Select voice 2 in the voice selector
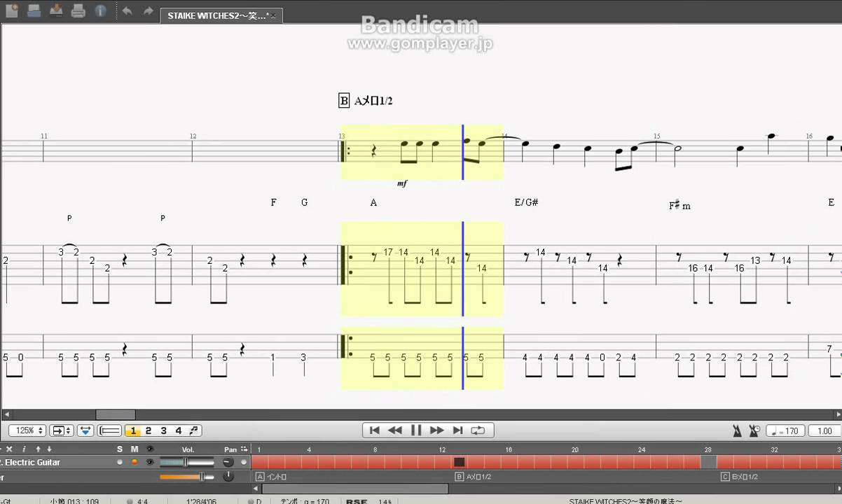 point(148,430)
